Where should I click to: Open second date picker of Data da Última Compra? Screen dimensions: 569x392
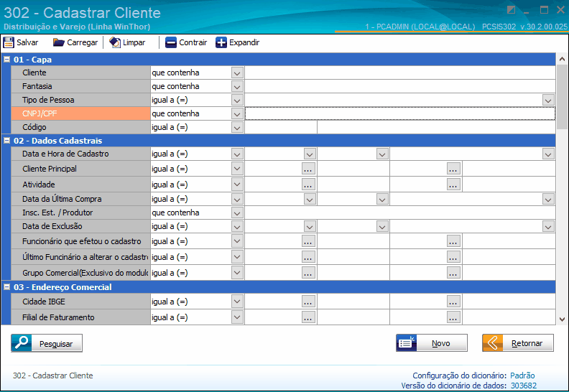(x=382, y=199)
